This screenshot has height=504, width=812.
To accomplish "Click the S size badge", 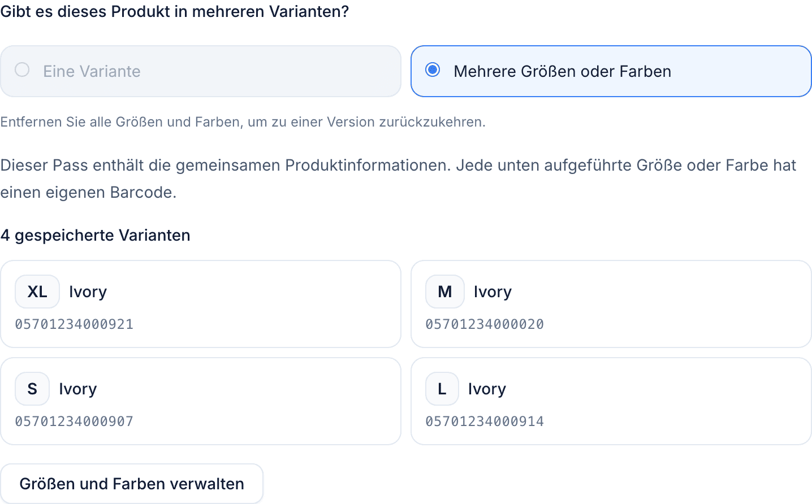I will (x=32, y=389).
